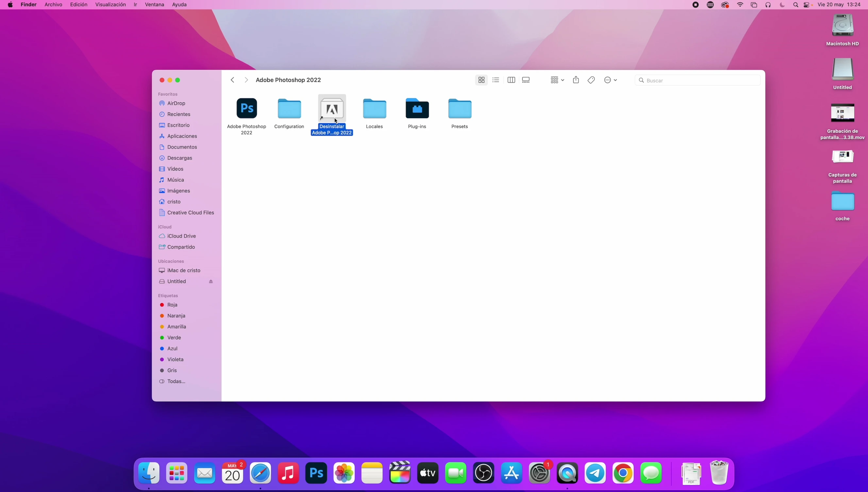The image size is (868, 492).
Task: Open Spotlight search in menu bar
Action: point(796,5)
